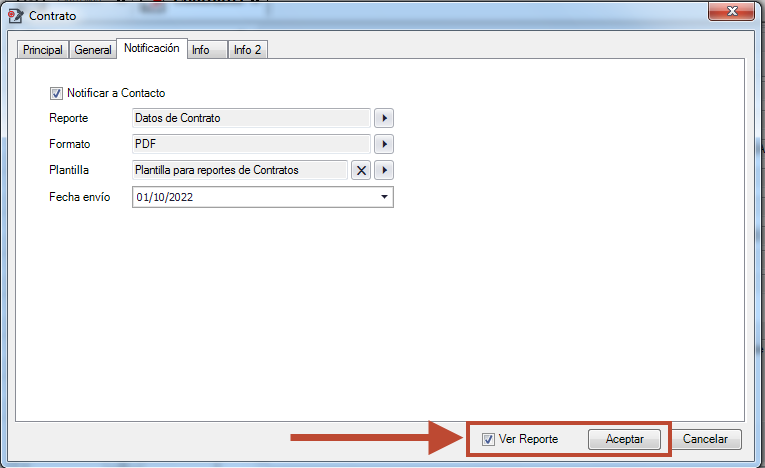Viewport: 765px width, 468px height.
Task: Open the Info 2 tab
Action: click(247, 50)
